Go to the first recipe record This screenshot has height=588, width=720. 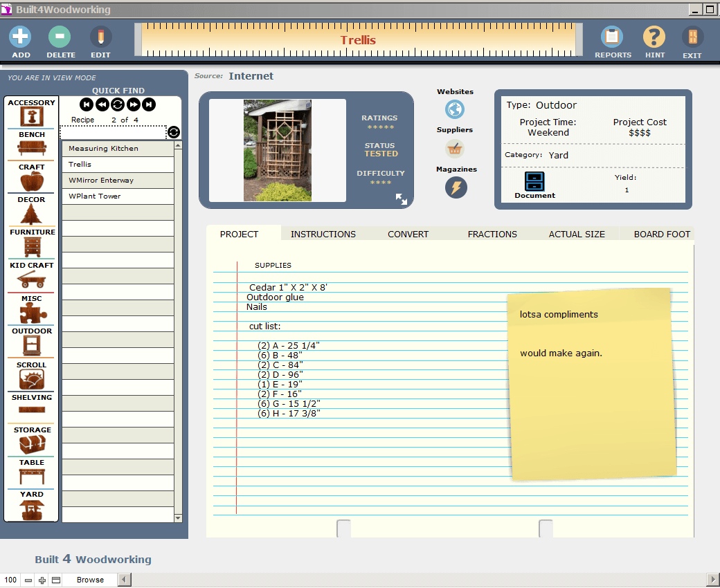click(x=87, y=104)
